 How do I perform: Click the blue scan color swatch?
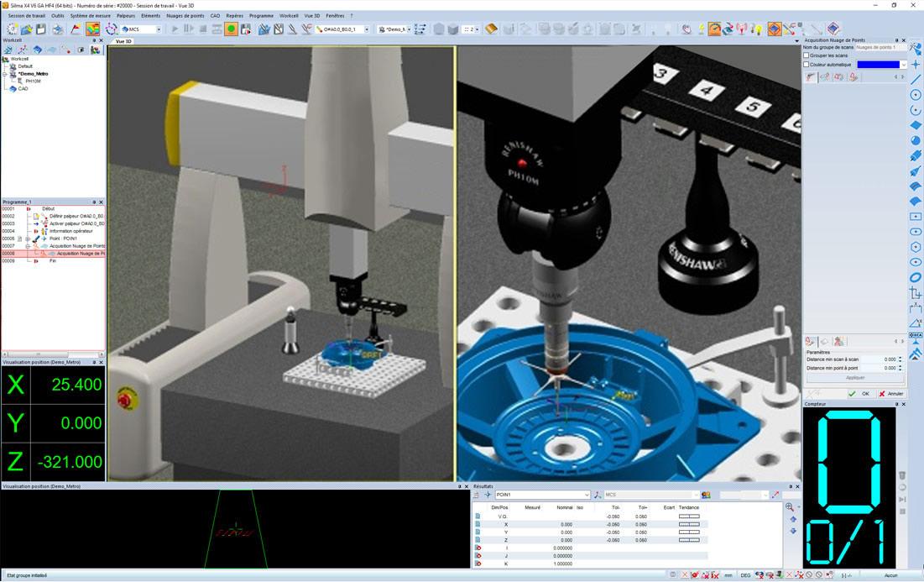point(878,65)
